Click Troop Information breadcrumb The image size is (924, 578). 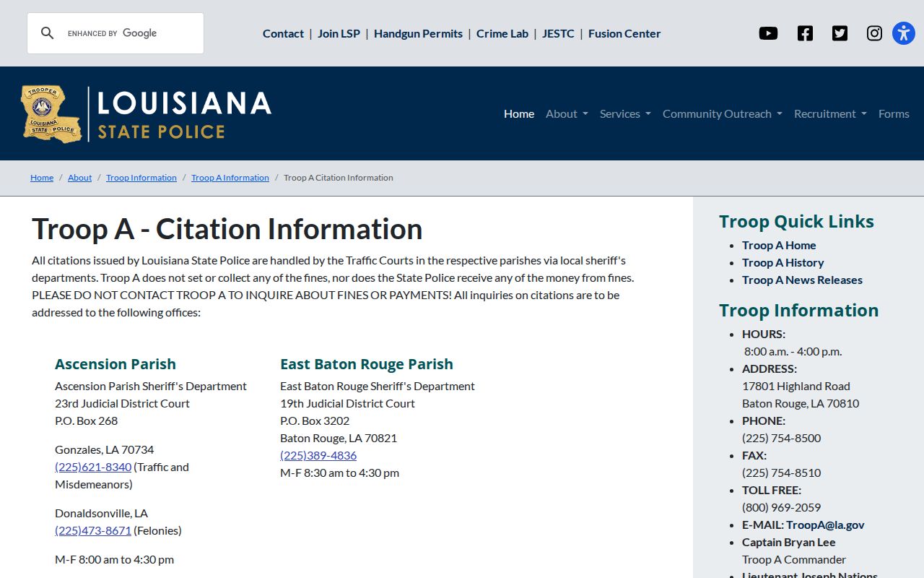point(141,178)
